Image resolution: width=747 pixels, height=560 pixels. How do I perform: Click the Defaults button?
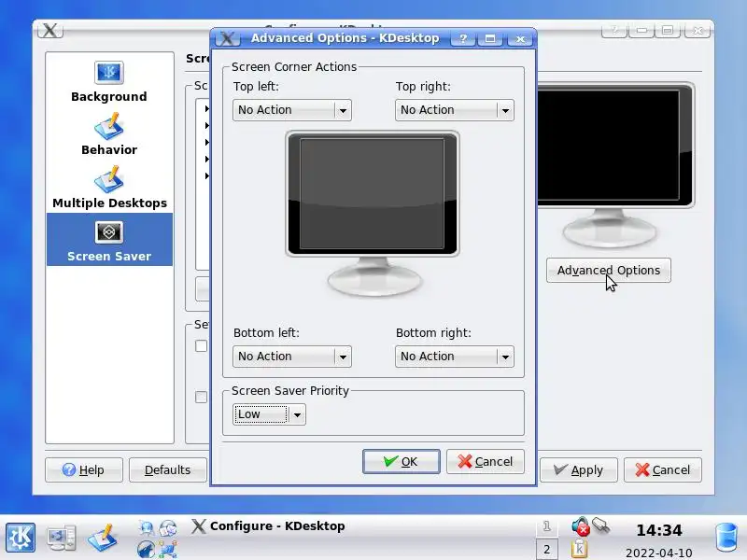[168, 470]
